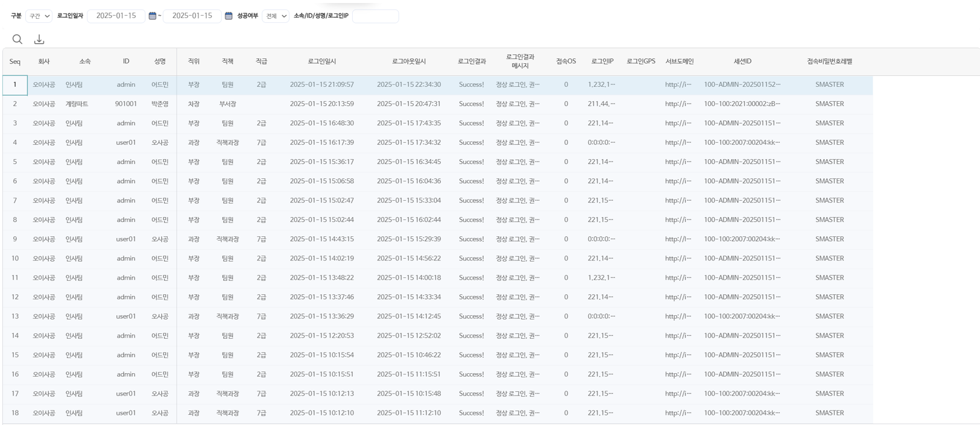Sort by the 접속비밀번호레벨 column header
Viewport: 980px width, 425px height.
point(829,61)
